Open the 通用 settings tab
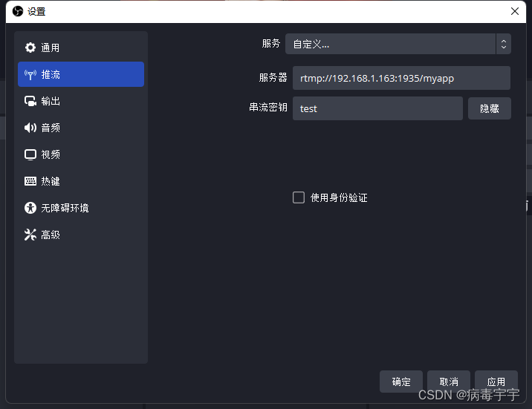Screen dimensions: 532x409 click(x=81, y=48)
